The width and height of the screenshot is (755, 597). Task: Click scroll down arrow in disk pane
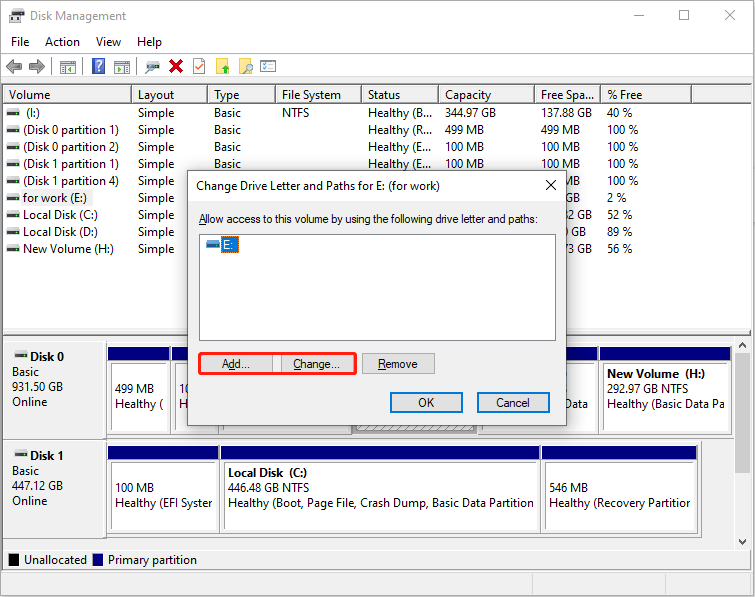pos(742,542)
